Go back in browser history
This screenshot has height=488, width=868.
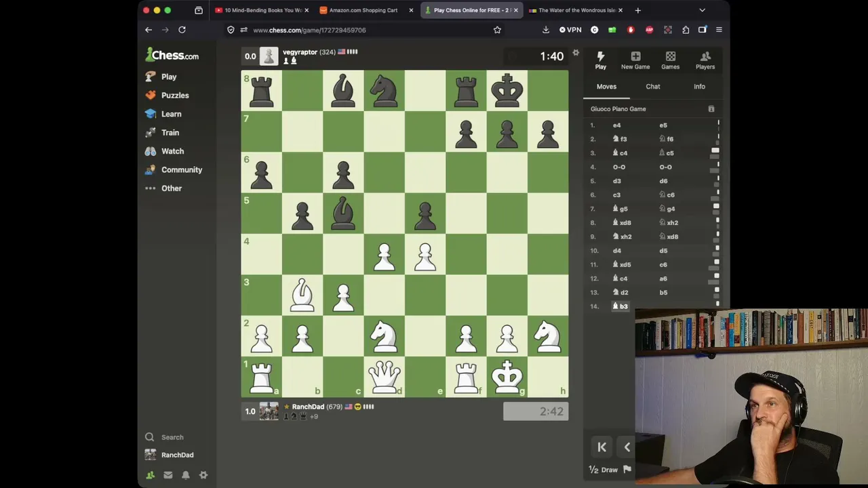click(x=149, y=30)
